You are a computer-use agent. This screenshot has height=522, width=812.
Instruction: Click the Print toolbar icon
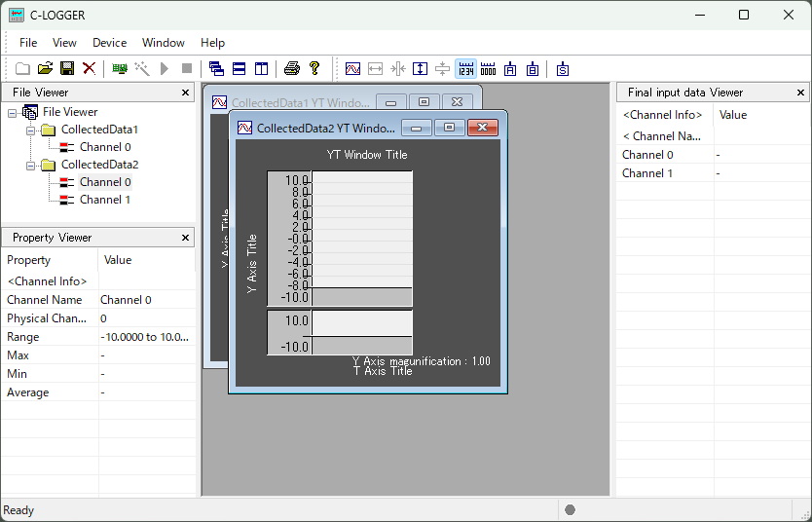coord(291,68)
